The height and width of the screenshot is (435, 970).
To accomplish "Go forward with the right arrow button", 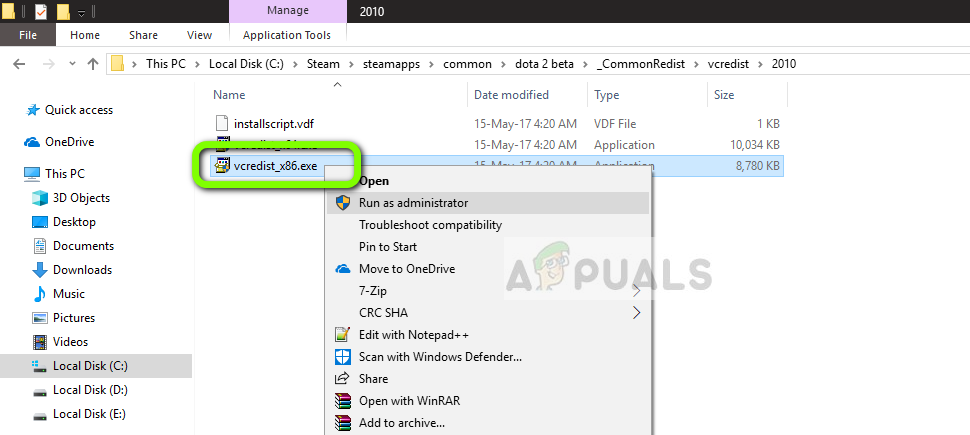I will pos(49,64).
